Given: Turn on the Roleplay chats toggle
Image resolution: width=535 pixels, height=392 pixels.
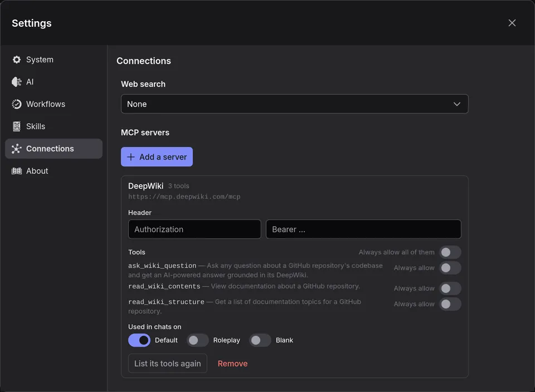Looking at the screenshot, I should pyautogui.click(x=197, y=340).
